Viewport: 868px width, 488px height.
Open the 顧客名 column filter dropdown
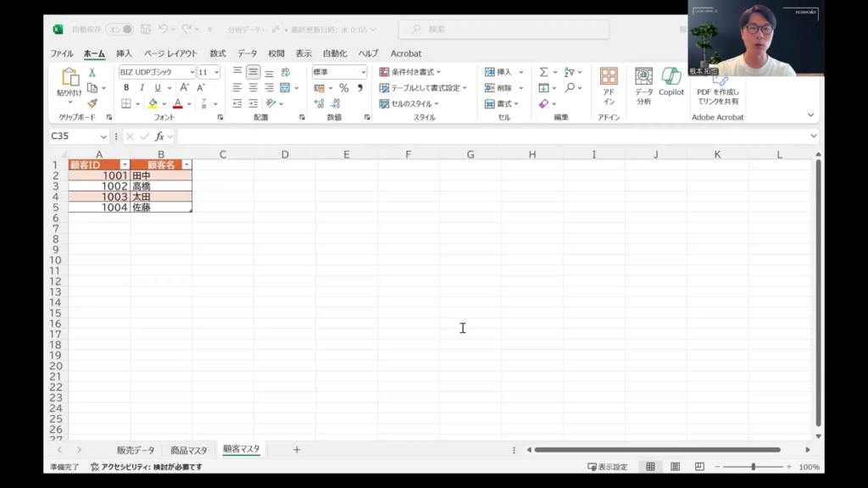[x=186, y=165]
